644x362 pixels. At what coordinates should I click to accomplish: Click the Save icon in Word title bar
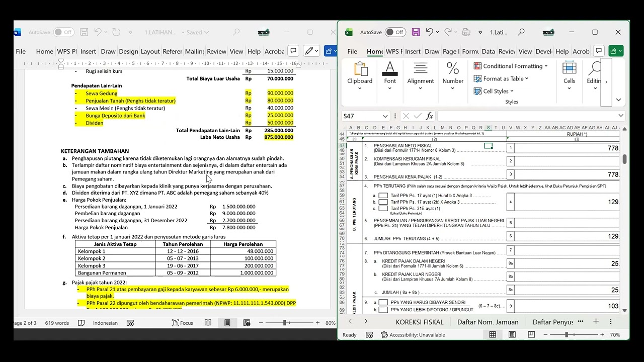[x=85, y=32]
